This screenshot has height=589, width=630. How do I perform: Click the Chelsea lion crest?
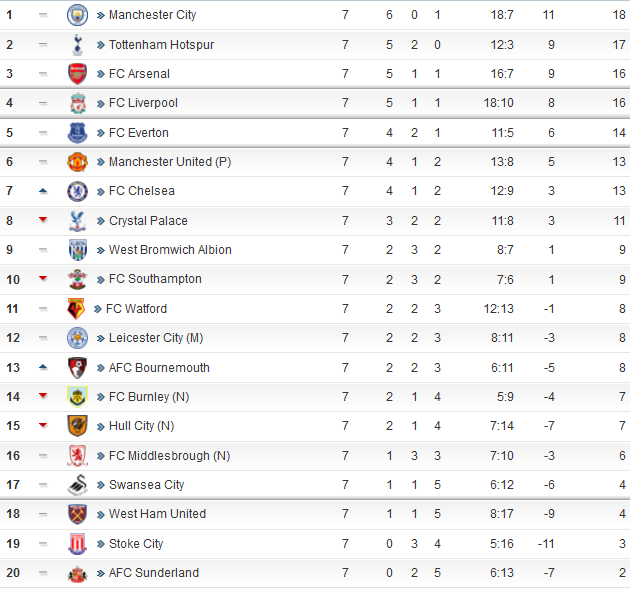click(x=77, y=191)
